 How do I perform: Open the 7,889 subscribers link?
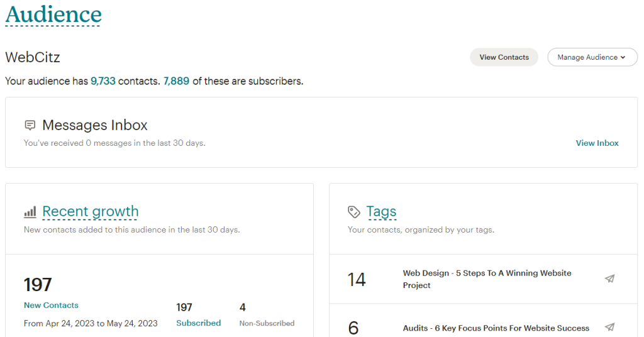coord(176,81)
